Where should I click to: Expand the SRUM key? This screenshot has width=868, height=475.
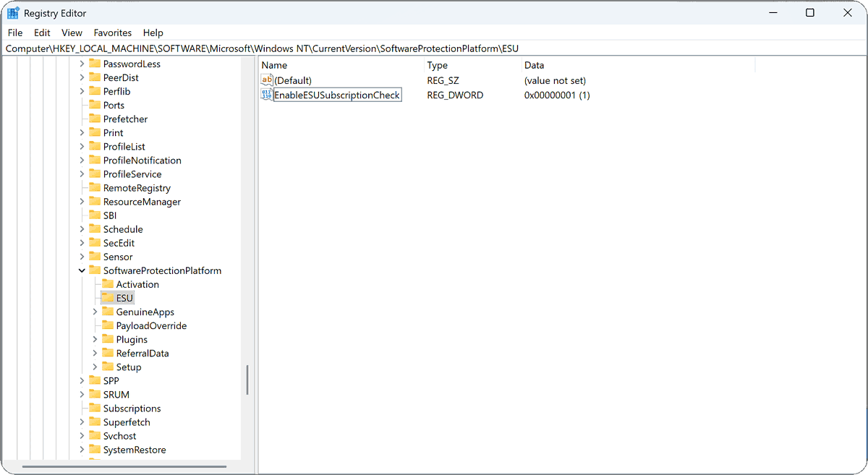[81, 394]
